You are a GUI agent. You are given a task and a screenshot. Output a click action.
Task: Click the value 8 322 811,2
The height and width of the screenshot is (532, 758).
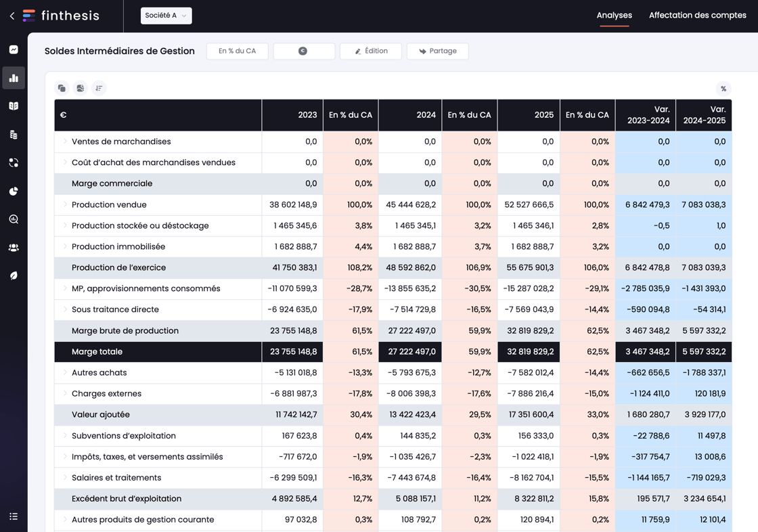[x=534, y=499]
